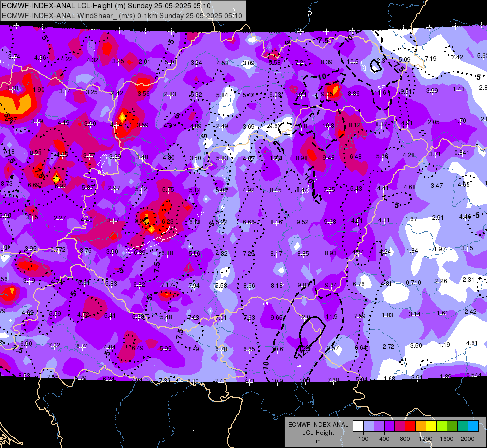487x448 pixels.
Task: Click the wind shear value 7.94
Action: (x=194, y=285)
